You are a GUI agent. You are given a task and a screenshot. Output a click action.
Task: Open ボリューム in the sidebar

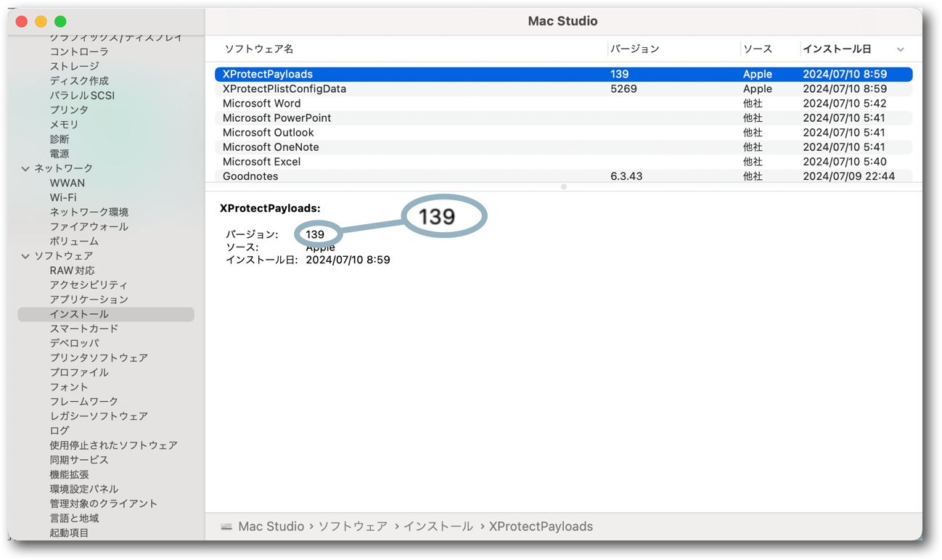[74, 241]
